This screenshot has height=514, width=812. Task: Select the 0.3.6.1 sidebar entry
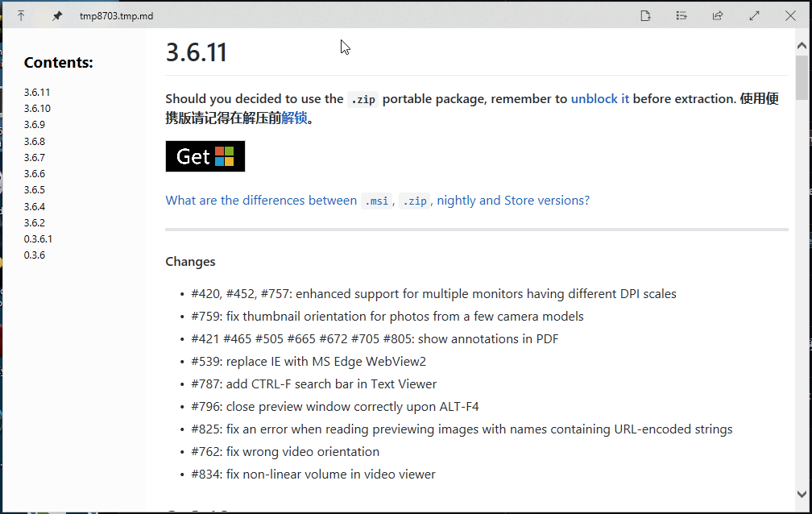point(39,238)
